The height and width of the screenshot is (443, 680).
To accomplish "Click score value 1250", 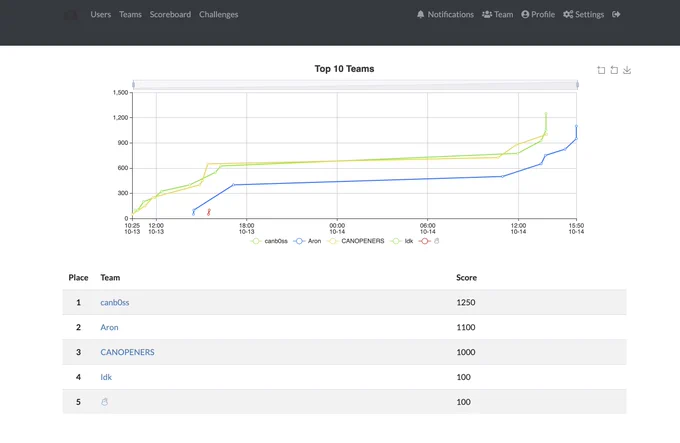I will click(x=466, y=303).
